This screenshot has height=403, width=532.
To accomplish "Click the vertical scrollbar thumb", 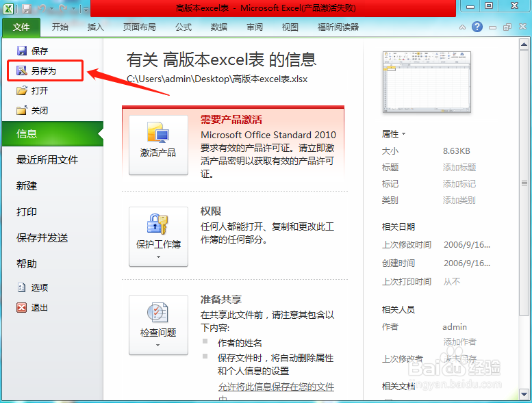I will [524, 183].
